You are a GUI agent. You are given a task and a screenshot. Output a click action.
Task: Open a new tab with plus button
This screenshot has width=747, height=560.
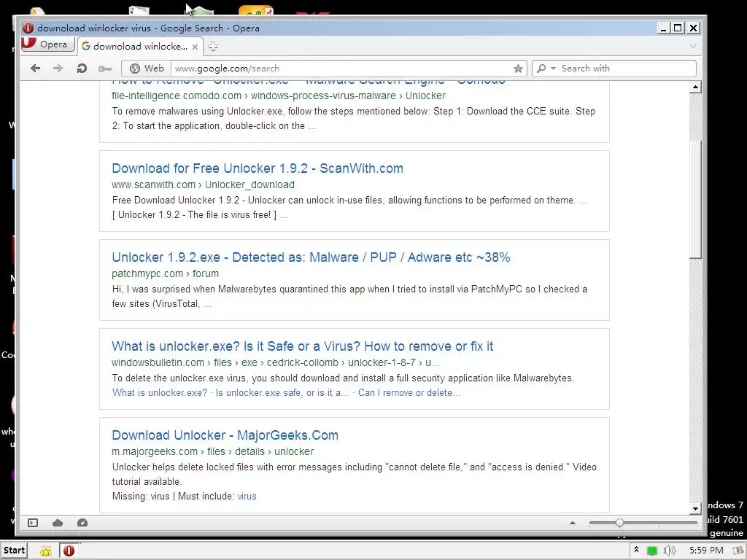(x=213, y=46)
